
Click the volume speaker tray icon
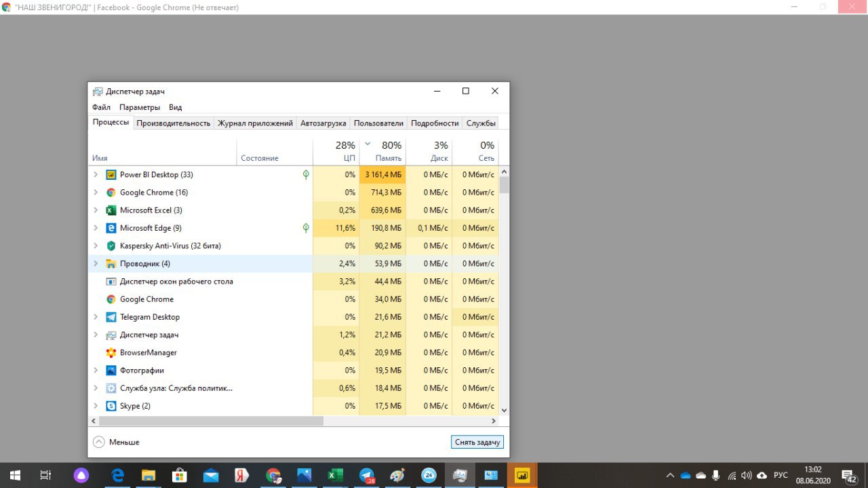click(x=746, y=475)
